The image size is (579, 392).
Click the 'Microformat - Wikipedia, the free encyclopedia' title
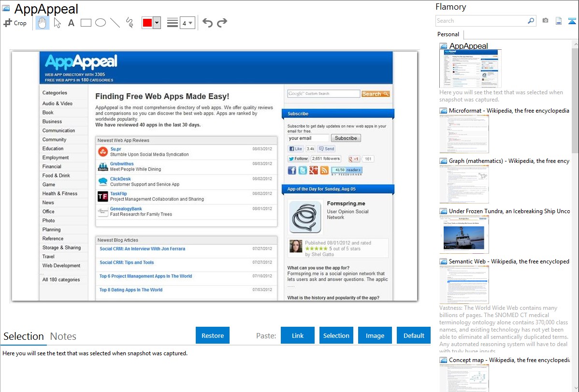click(x=509, y=111)
